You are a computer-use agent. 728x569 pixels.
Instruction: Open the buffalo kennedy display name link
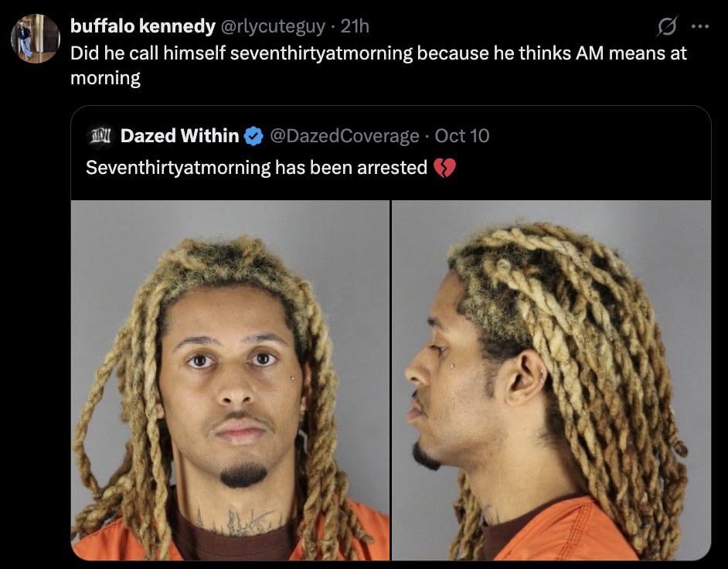point(143,26)
